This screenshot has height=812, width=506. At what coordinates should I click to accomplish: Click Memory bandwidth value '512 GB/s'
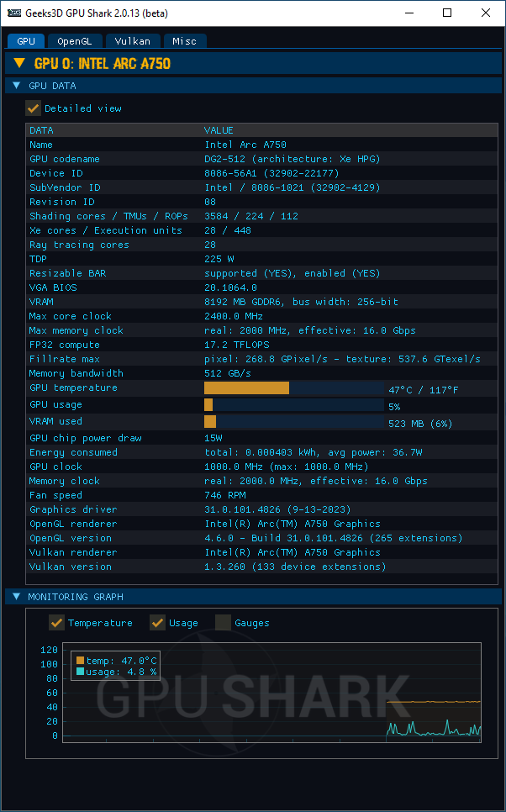tap(228, 373)
